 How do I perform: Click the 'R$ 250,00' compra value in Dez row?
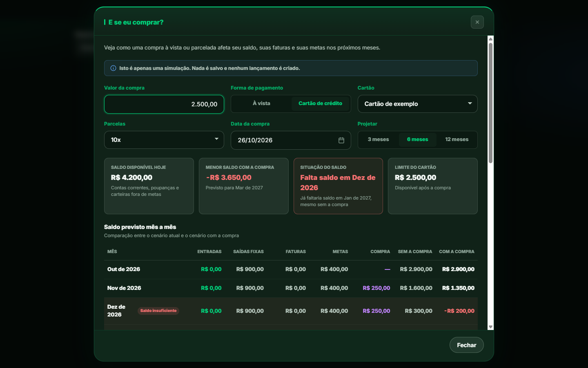(x=376, y=311)
